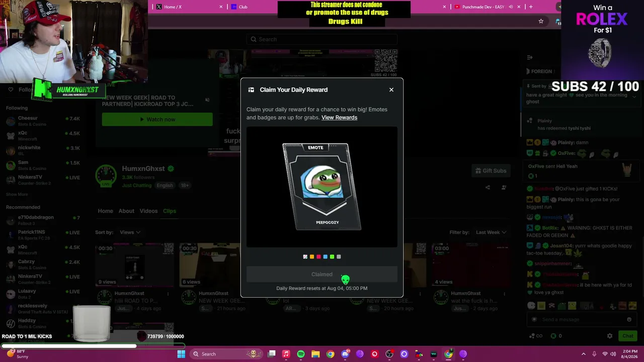The width and height of the screenshot is (644, 362).
Task: Open the Home tab on HumxnGhxst's channel
Action: pyautogui.click(x=105, y=211)
